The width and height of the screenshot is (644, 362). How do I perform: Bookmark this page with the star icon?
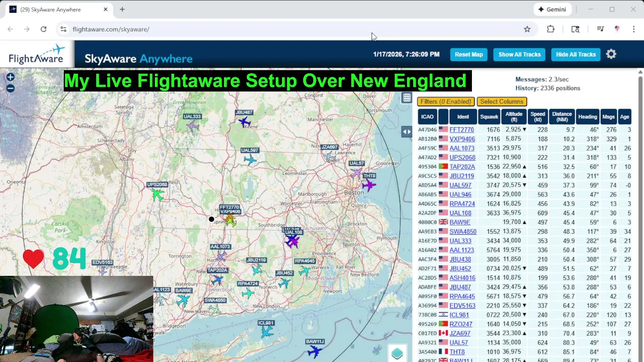(x=527, y=29)
